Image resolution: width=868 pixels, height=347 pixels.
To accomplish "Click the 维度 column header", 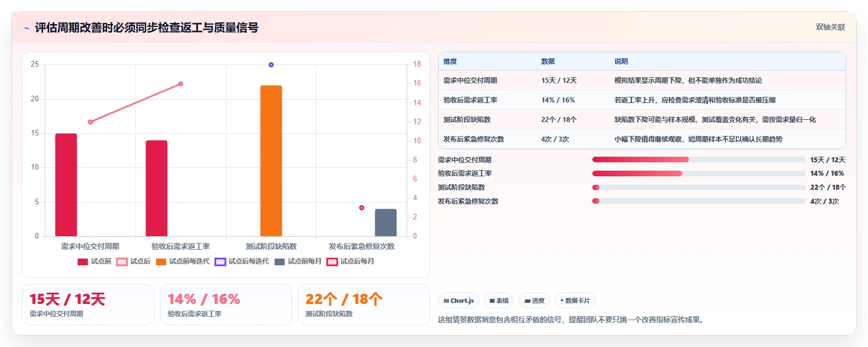I will click(450, 62).
